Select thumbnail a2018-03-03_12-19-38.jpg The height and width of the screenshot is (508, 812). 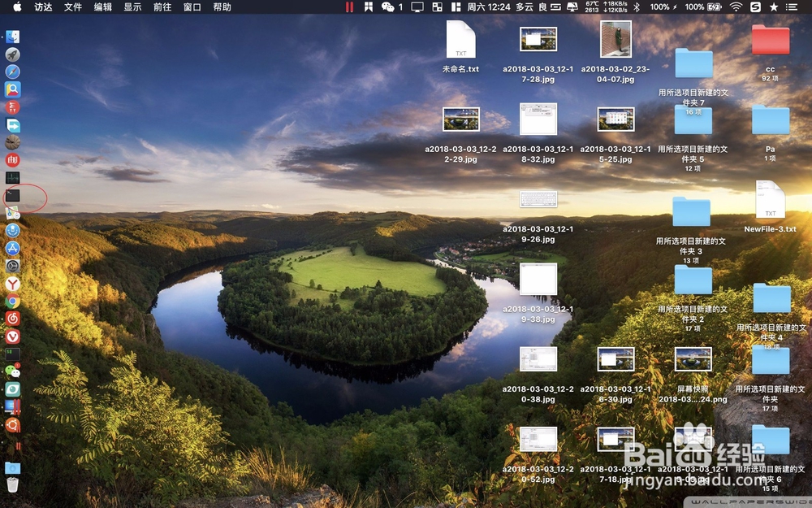[538, 279]
